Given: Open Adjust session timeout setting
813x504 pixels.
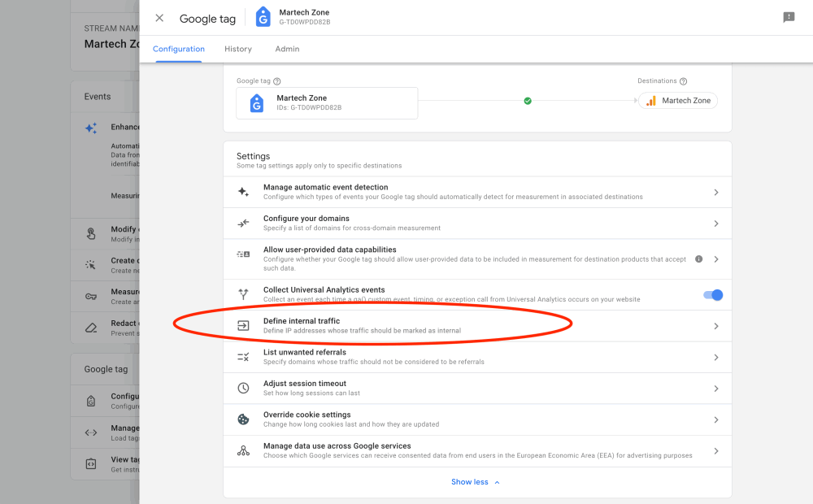Looking at the screenshot, I should tap(477, 388).
